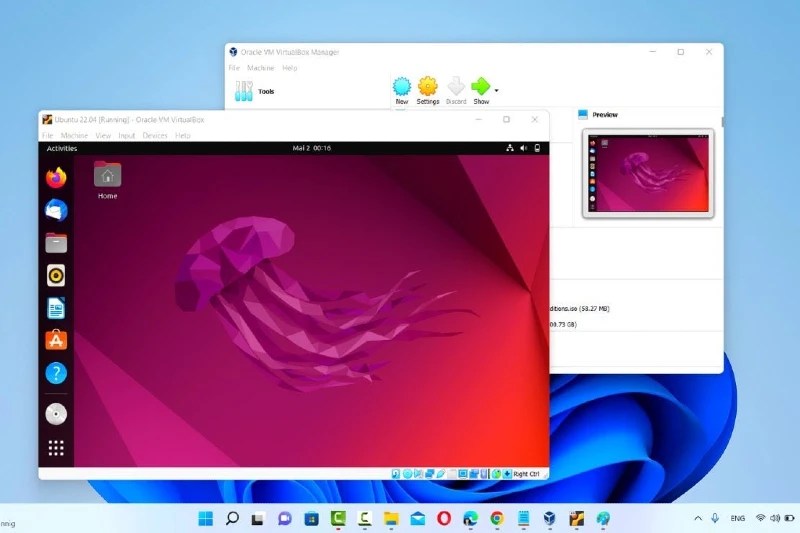Viewport: 800px width, 533px height.
Task: Open LibreOffice Writer from the Ubuntu dock
Action: point(56,308)
